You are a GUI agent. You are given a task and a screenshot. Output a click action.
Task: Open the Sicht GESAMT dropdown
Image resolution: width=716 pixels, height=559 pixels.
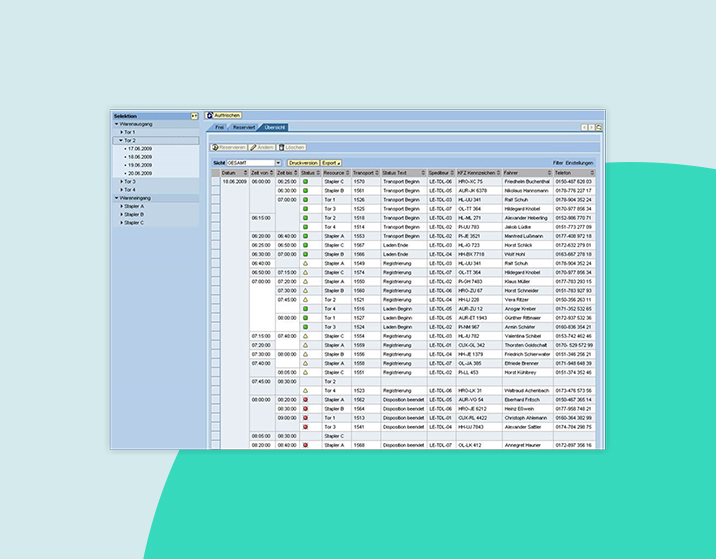[x=278, y=162]
